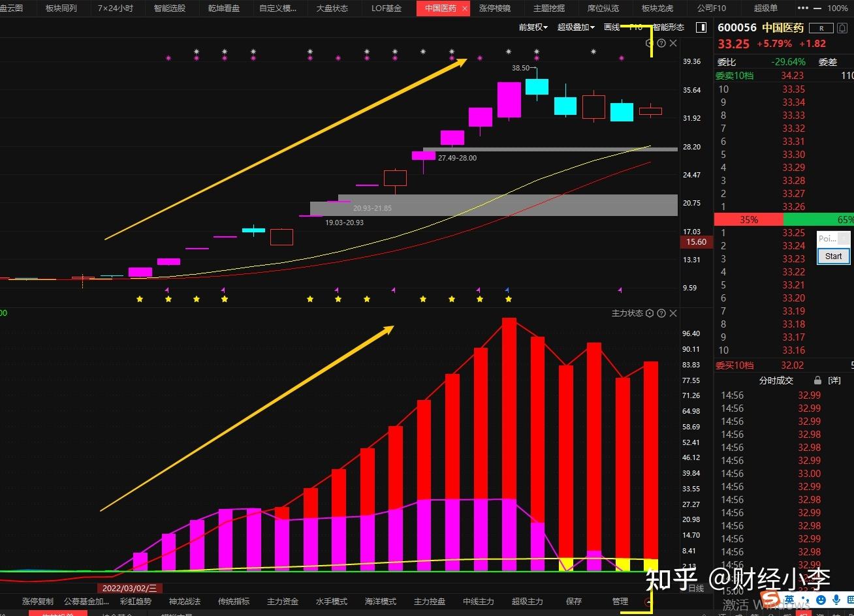The width and height of the screenshot is (854, 616).
Task: Click the 主力状态 indicator label
Action: click(x=627, y=313)
